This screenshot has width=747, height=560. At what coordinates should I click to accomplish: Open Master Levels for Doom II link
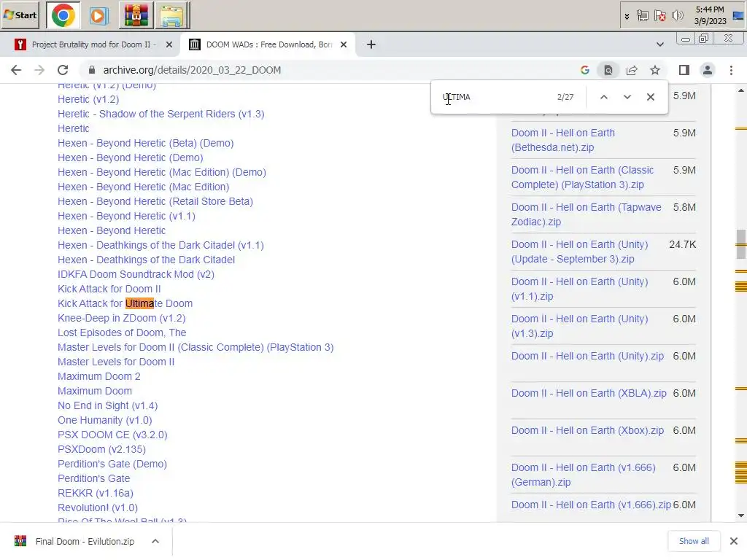116,362
